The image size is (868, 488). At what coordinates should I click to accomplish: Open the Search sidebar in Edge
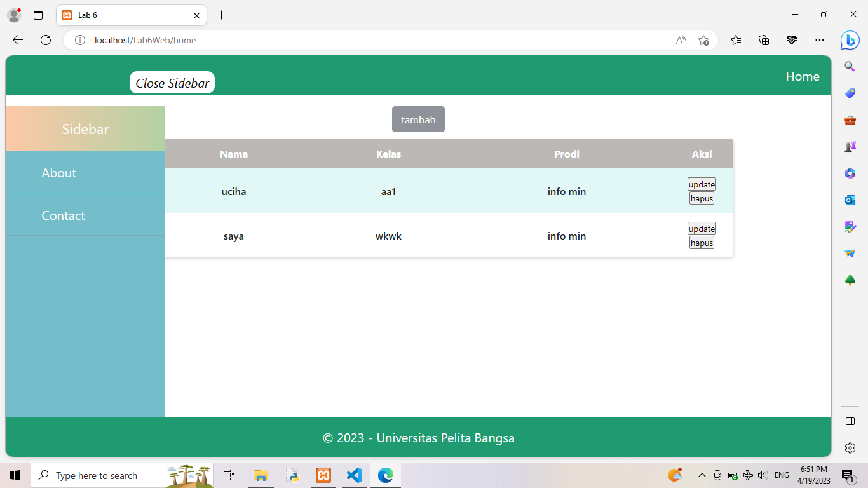tap(850, 66)
